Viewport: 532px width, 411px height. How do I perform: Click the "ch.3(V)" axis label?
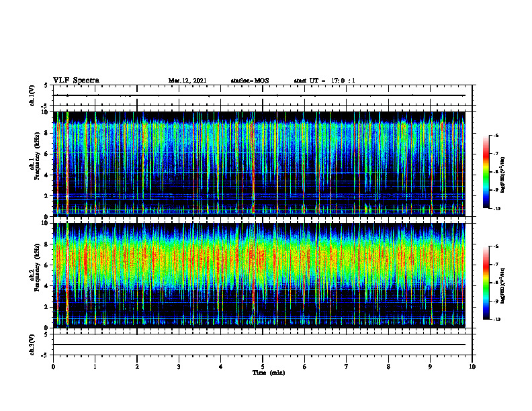(32, 345)
